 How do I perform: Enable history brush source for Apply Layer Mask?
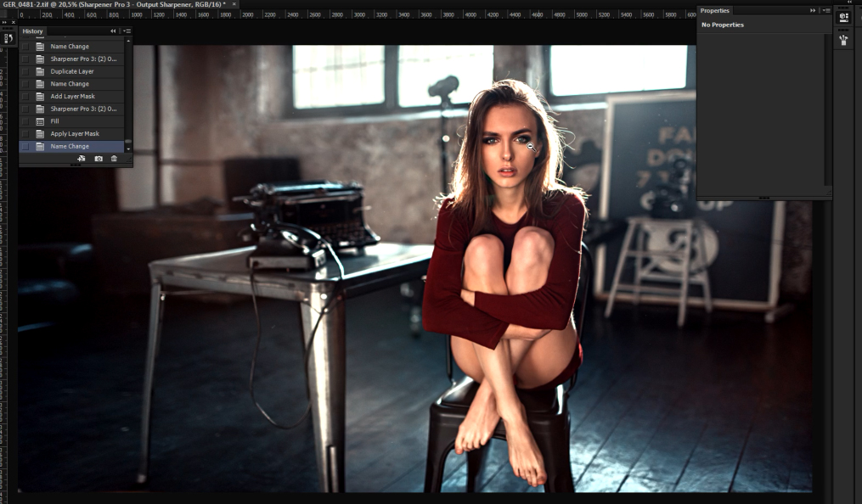[x=25, y=134]
